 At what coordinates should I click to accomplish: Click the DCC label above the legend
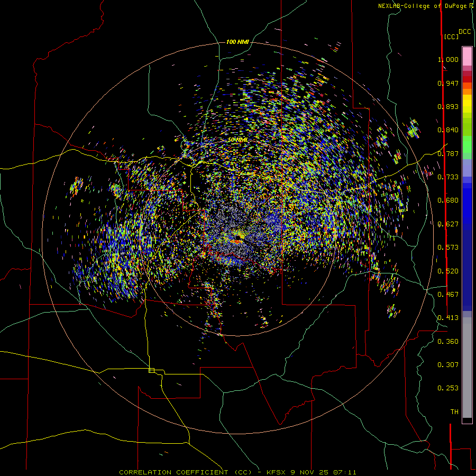pos(465,32)
